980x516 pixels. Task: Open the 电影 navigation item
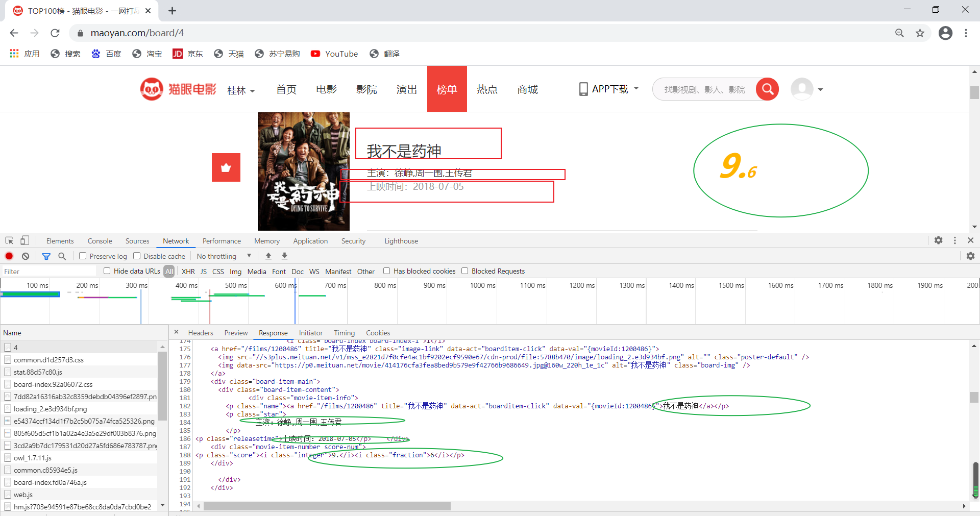327,89
